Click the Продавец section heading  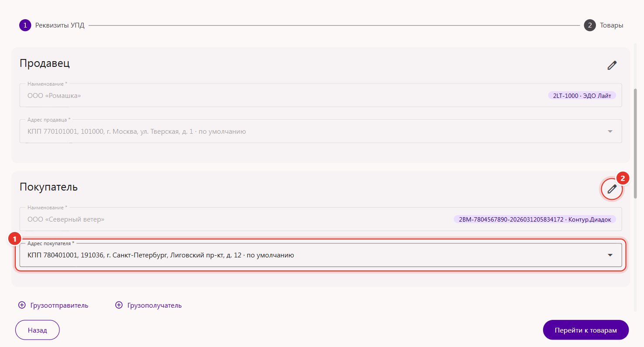(45, 63)
